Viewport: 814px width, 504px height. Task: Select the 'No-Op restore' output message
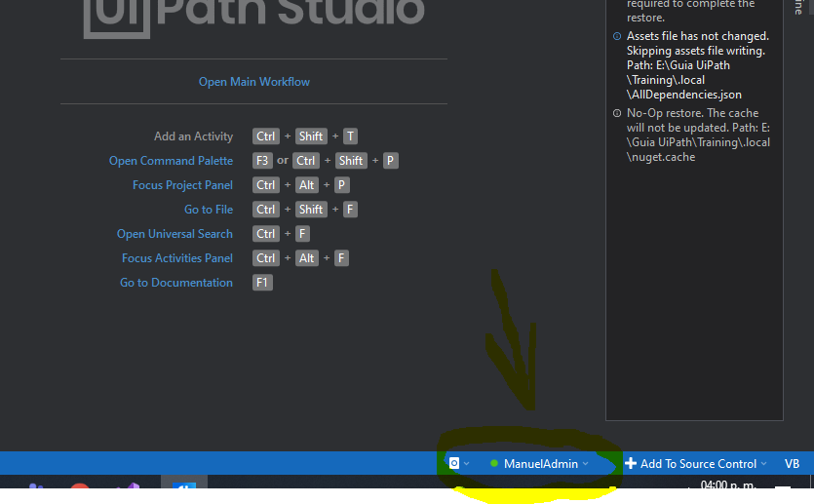698,135
